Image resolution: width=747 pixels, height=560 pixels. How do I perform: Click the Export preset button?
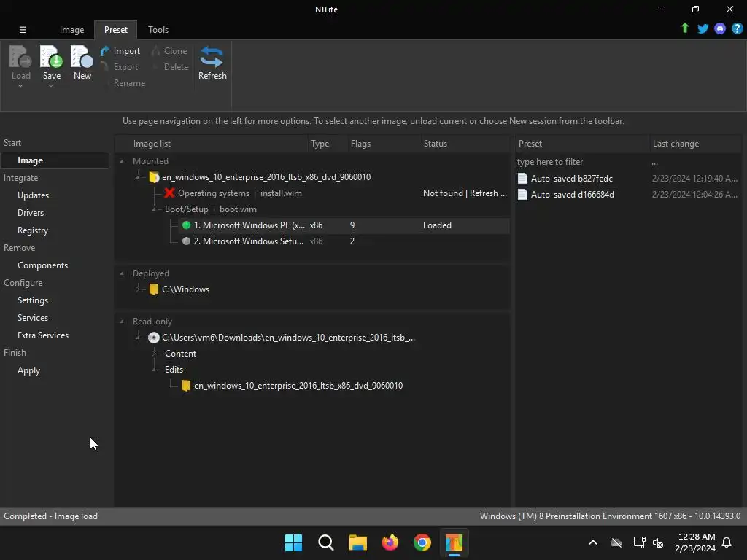coord(120,67)
